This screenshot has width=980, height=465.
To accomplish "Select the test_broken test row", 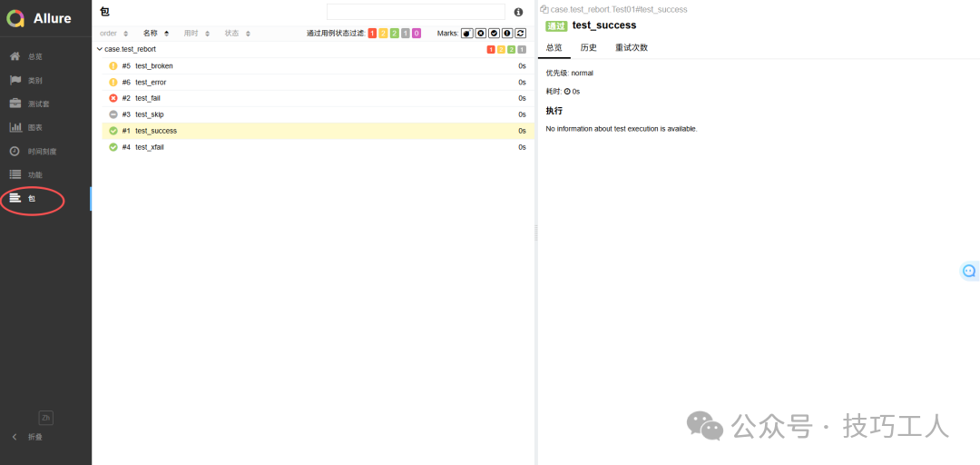I will (x=318, y=65).
